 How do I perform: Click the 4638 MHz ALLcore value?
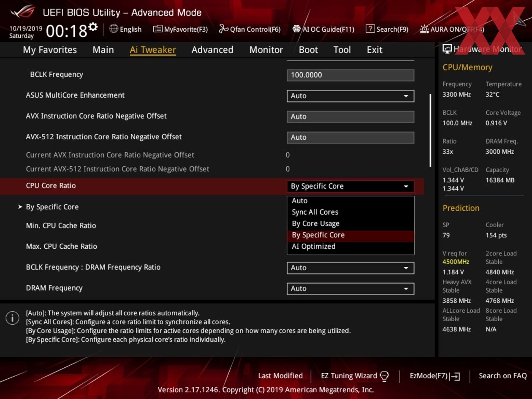click(457, 329)
